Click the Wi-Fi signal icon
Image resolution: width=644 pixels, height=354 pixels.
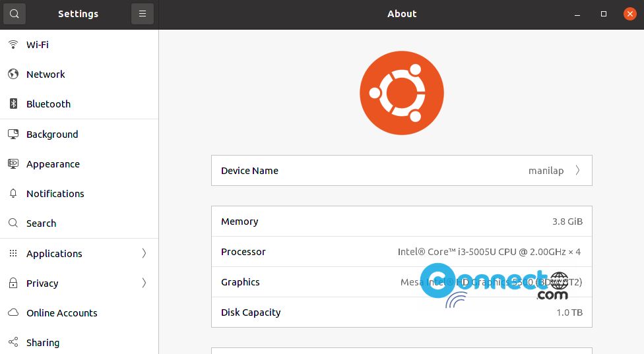13,44
